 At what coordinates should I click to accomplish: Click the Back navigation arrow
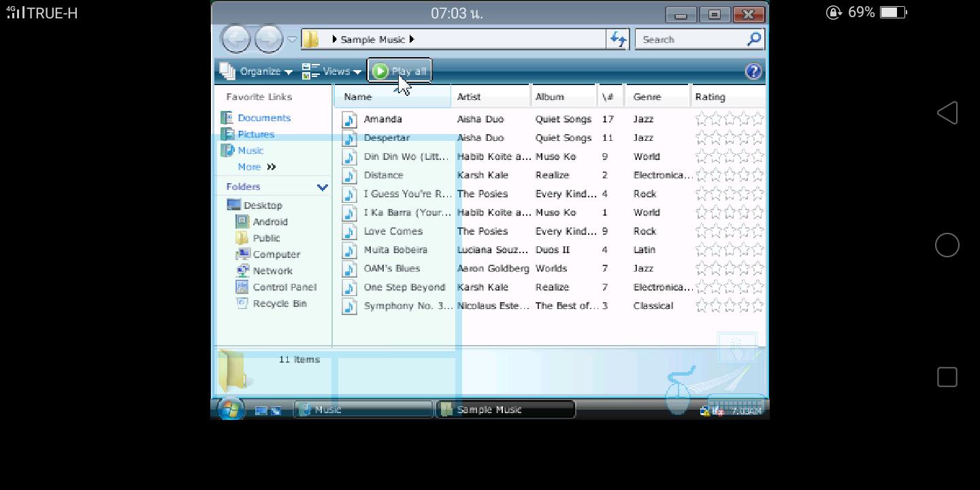click(236, 39)
